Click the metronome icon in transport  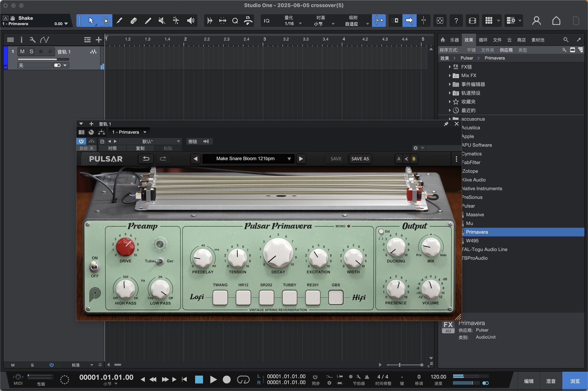(367, 377)
